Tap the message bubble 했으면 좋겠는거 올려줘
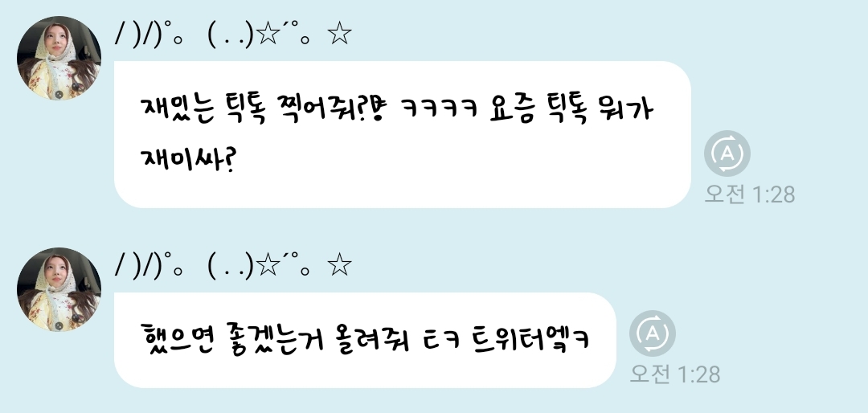 (365, 340)
